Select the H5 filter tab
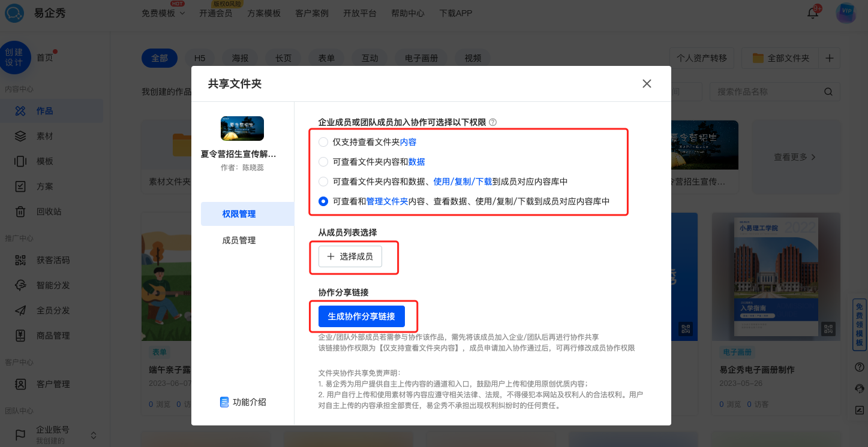The height and width of the screenshot is (447, 868). (x=200, y=58)
